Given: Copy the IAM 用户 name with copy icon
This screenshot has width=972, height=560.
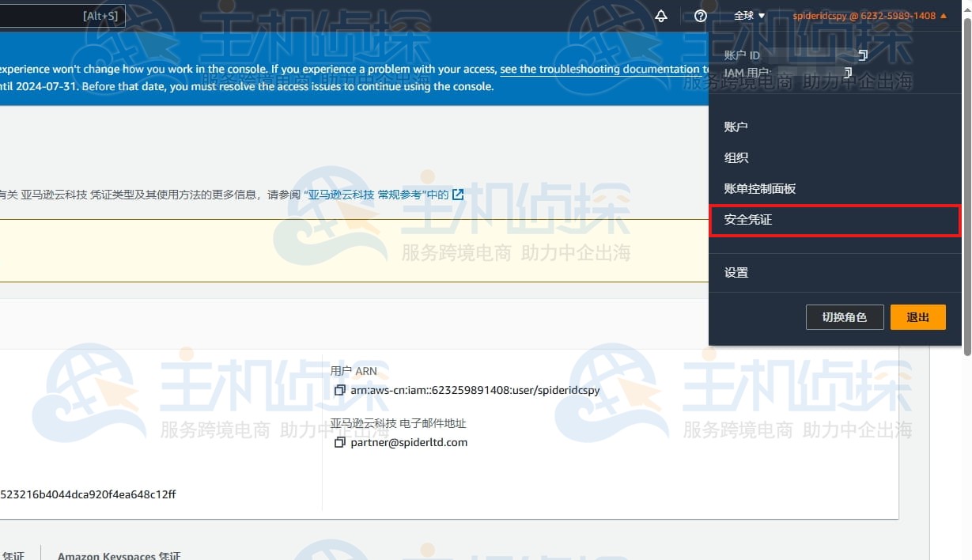Looking at the screenshot, I should coord(848,72).
